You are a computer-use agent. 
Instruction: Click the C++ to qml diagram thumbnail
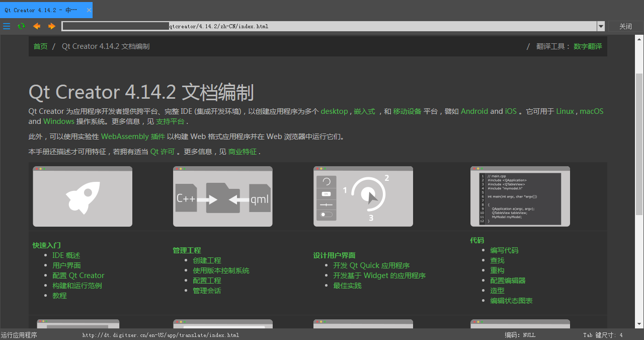point(222,196)
